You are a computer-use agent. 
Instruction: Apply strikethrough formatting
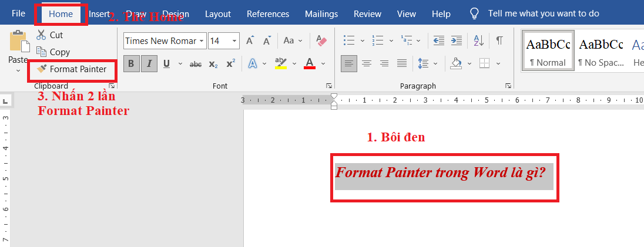196,64
